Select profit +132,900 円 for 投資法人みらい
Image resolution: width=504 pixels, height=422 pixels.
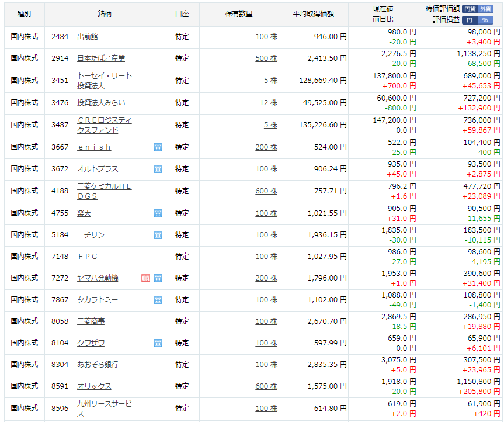(x=479, y=108)
